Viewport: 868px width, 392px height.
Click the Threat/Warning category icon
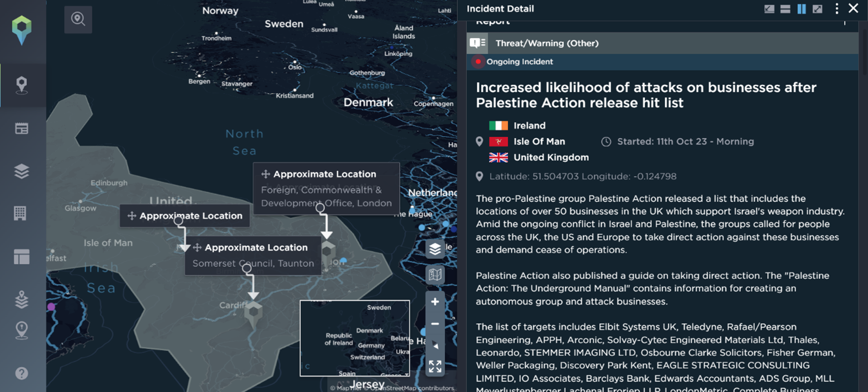(477, 43)
